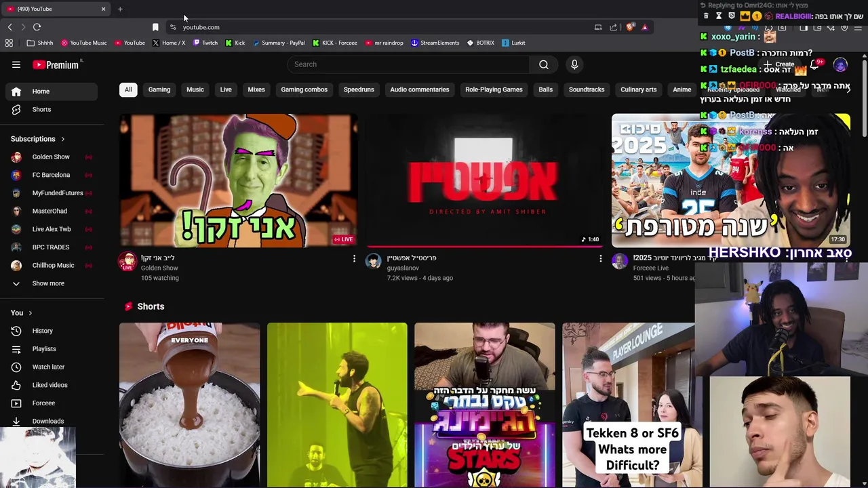Open a new browser tab
Screen dimensions: 868x488
(x=120, y=9)
